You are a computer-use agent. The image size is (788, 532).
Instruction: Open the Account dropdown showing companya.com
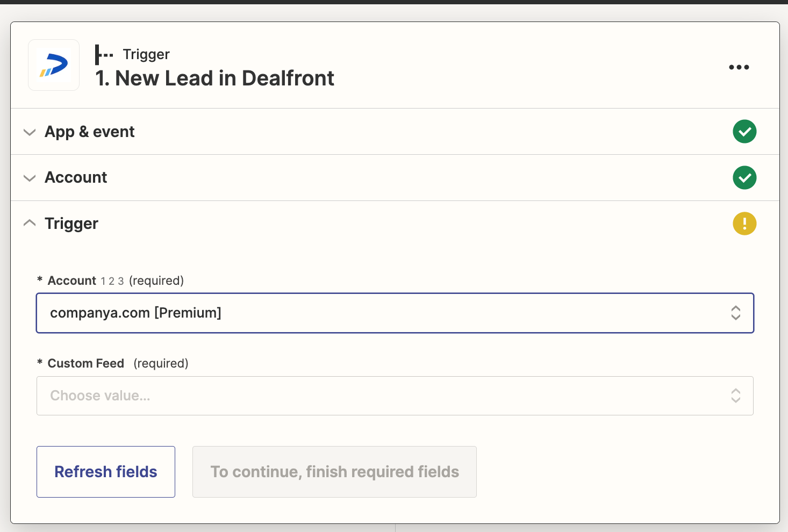[x=395, y=313]
